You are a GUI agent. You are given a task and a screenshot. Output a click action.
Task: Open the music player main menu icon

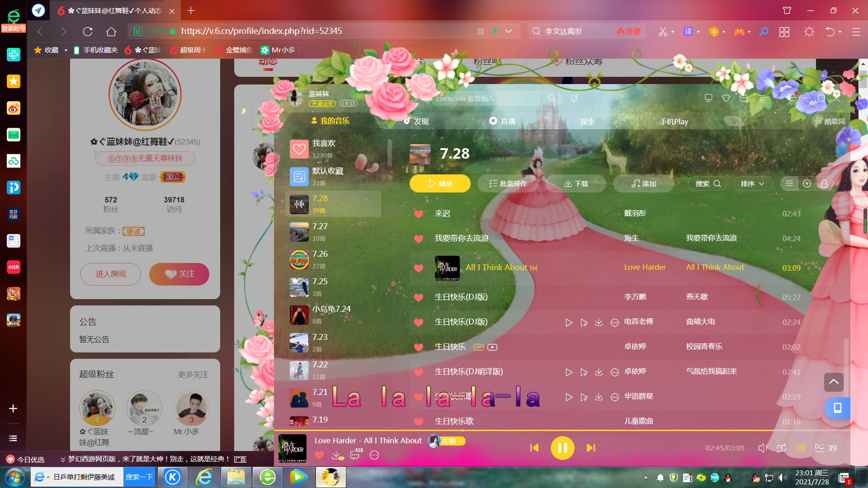[x=762, y=98]
